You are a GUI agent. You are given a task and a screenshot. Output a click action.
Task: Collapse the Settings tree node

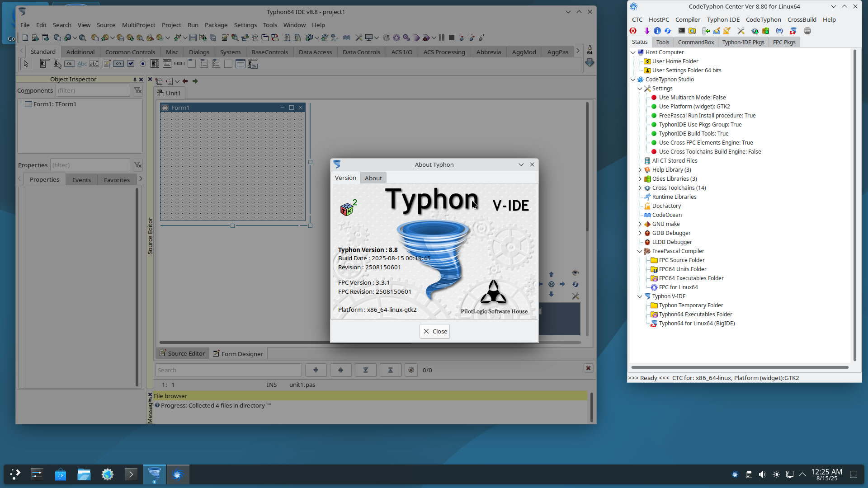(640, 89)
